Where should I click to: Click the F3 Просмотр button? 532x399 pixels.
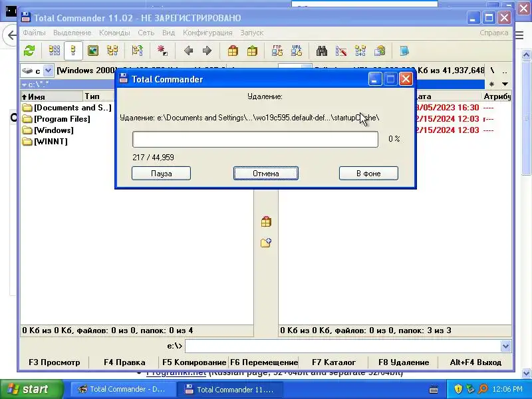55,362
